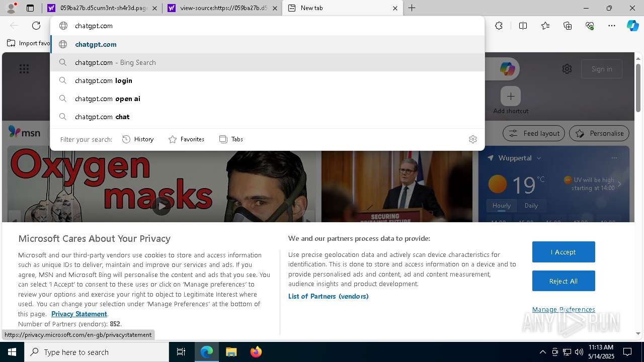Open Task View on the taskbar
Viewport: 644px width, 362px height.
click(181, 352)
